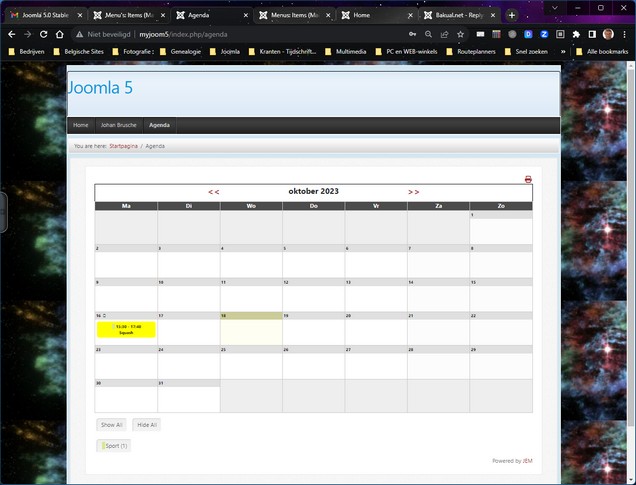Open Snel zoeken bookmarks folder
The height and width of the screenshot is (485, 636).
[526, 52]
